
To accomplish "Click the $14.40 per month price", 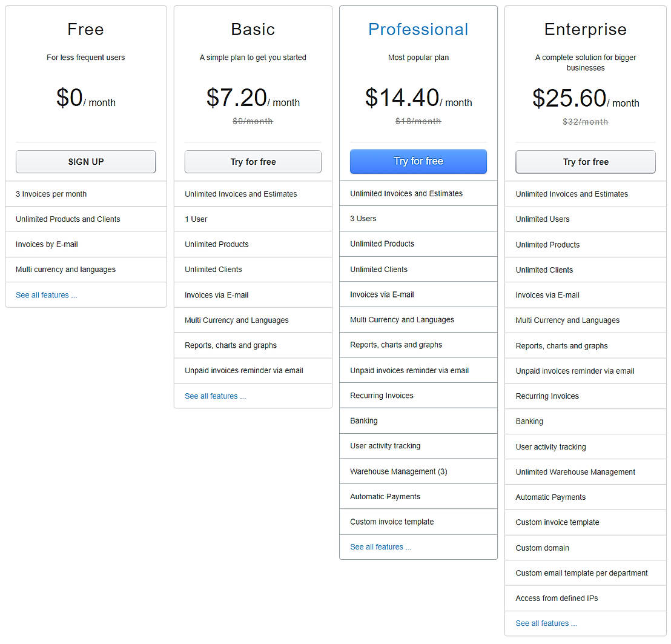I will tap(418, 98).
